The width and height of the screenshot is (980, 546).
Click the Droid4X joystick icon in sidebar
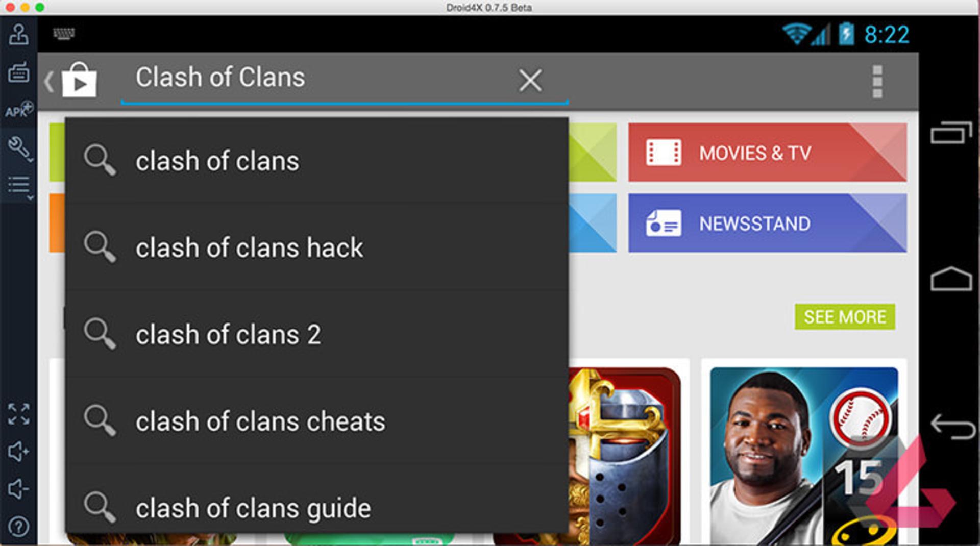point(18,35)
